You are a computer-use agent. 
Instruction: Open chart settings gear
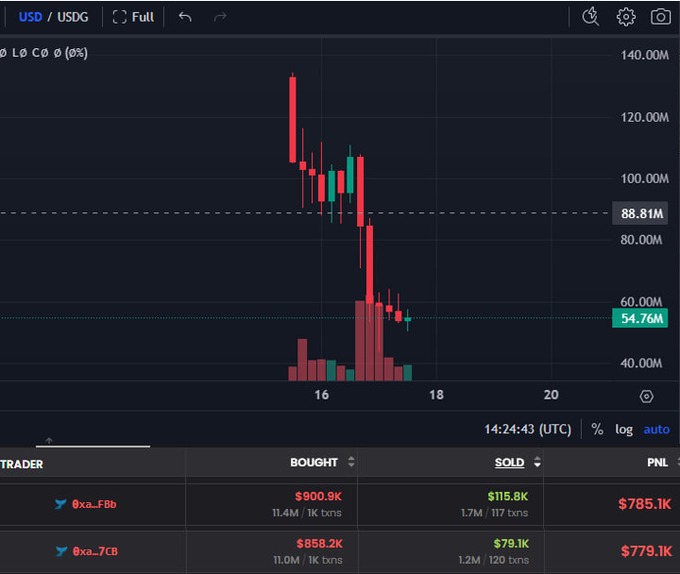tap(626, 17)
